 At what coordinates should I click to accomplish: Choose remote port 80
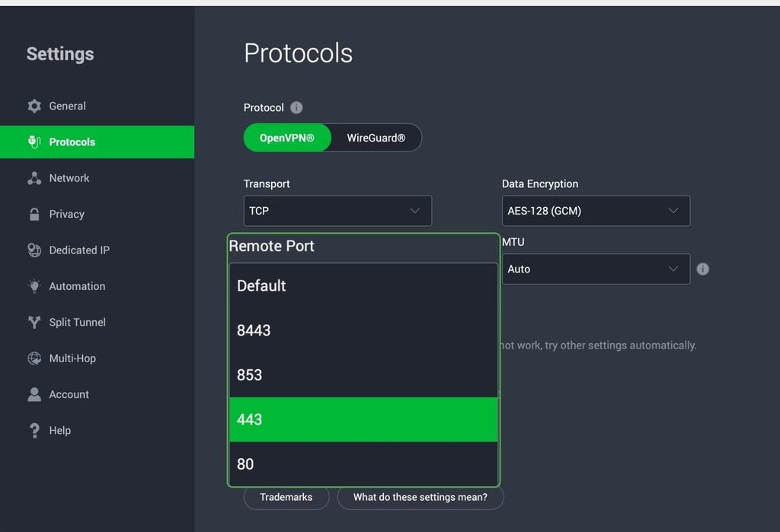[363, 464]
